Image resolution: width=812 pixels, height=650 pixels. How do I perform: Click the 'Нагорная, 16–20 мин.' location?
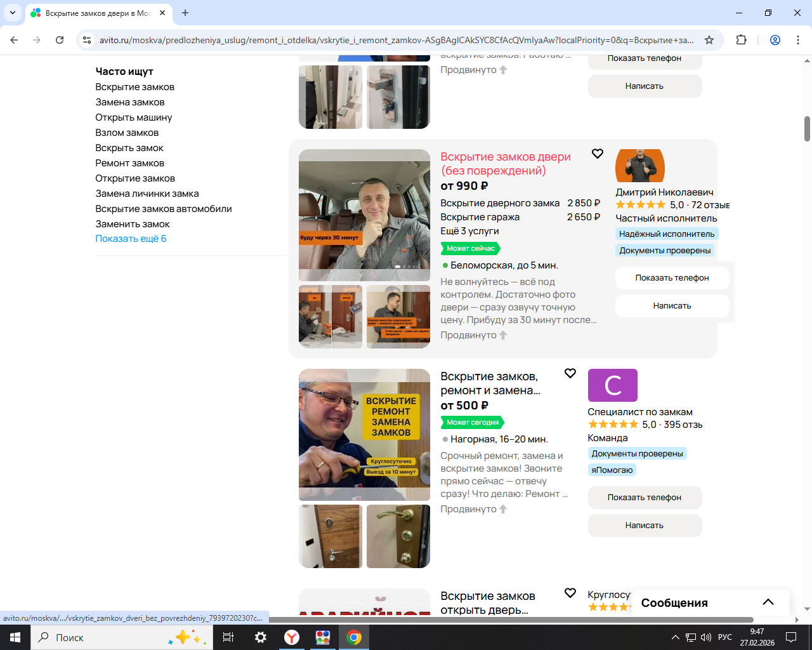(x=499, y=439)
